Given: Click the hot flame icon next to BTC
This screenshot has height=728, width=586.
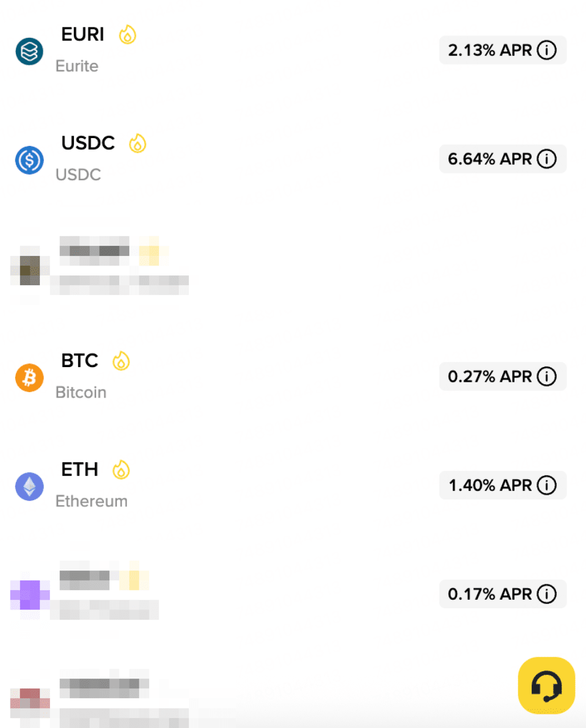Looking at the screenshot, I should click(121, 361).
